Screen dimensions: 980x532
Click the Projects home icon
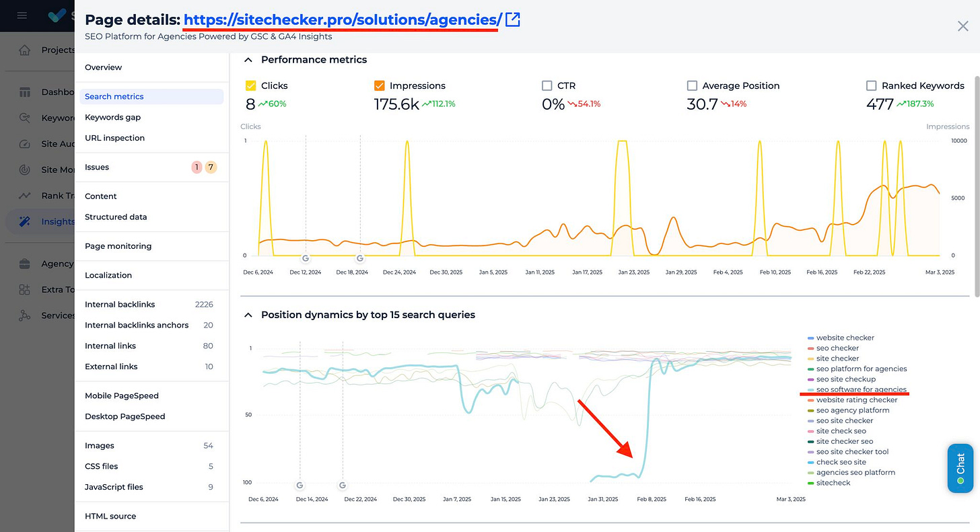point(25,50)
